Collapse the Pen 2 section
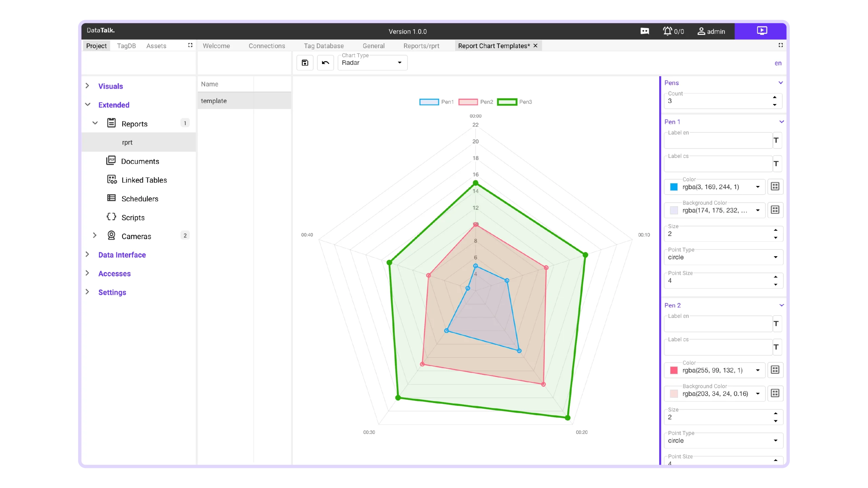Image resolution: width=868 pixels, height=488 pixels. (x=781, y=305)
